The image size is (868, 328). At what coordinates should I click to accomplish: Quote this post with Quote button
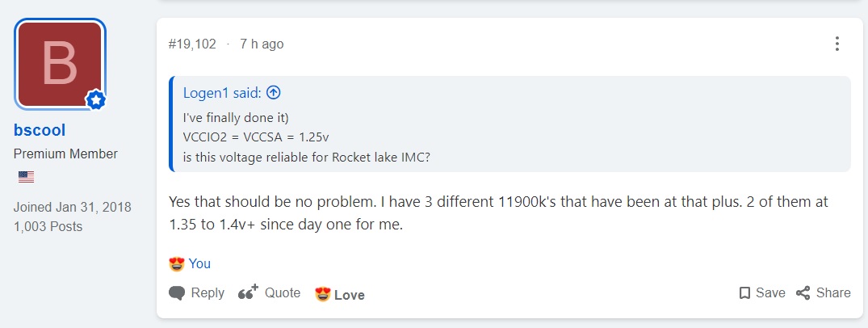tap(270, 293)
